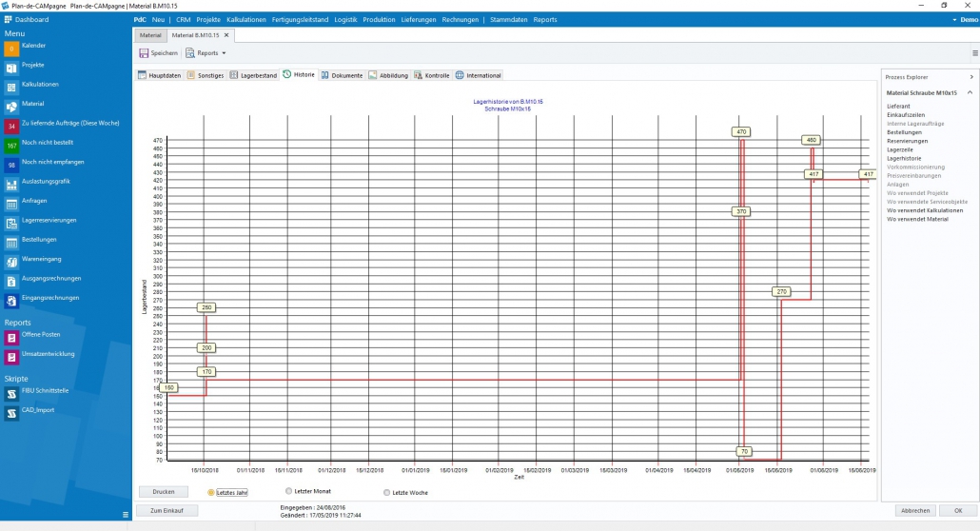Screen dimensions: 980x531
Task: Open Wo verwendet Material link
Action: point(917,220)
